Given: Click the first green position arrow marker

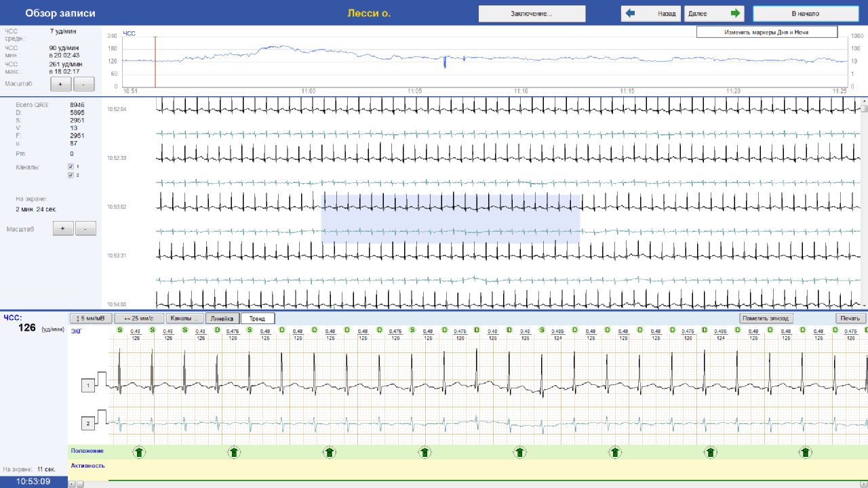Looking at the screenshot, I should [x=138, y=452].
